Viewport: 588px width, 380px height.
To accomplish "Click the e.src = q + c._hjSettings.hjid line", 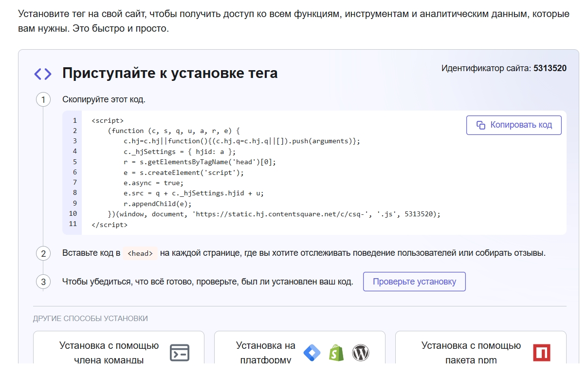I will (x=194, y=193).
